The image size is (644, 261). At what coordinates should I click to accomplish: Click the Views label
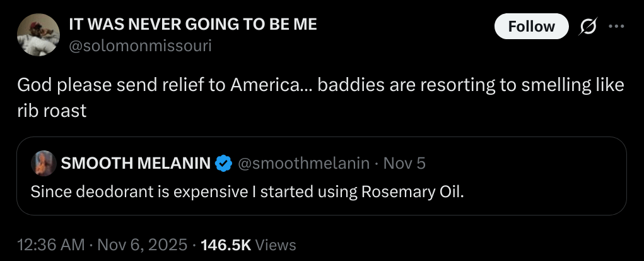[276, 244]
